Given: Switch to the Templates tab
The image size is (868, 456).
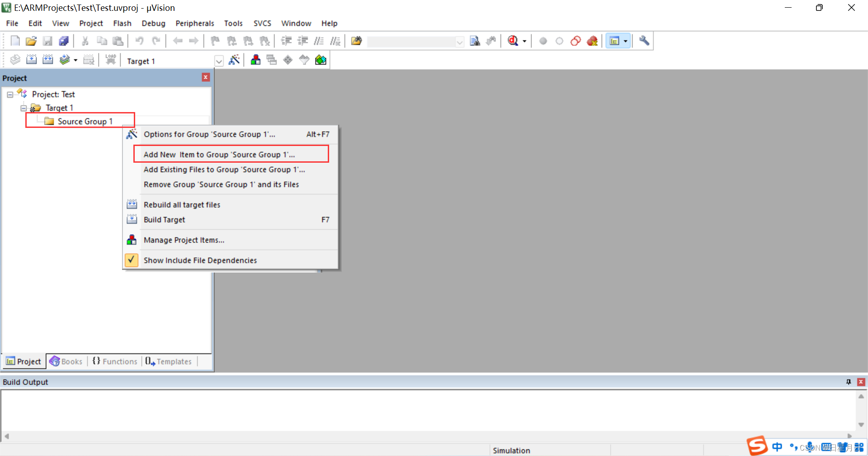Looking at the screenshot, I should click(x=169, y=362).
